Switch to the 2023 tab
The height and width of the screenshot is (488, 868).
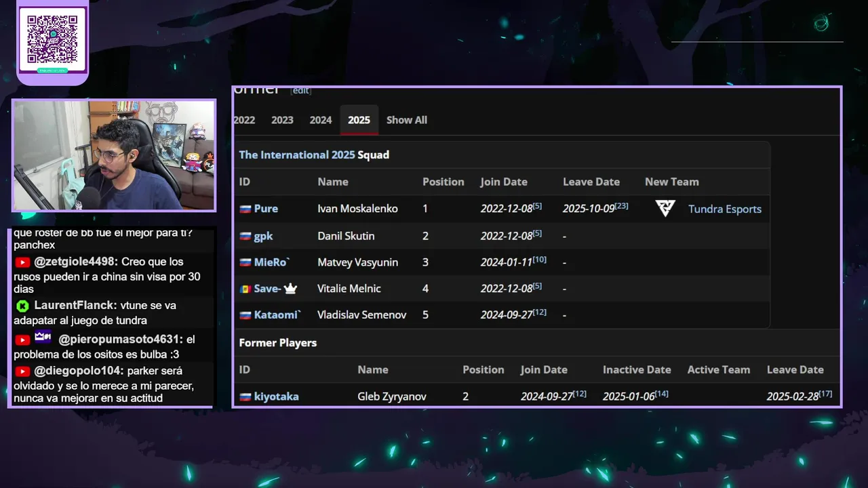tap(282, 120)
